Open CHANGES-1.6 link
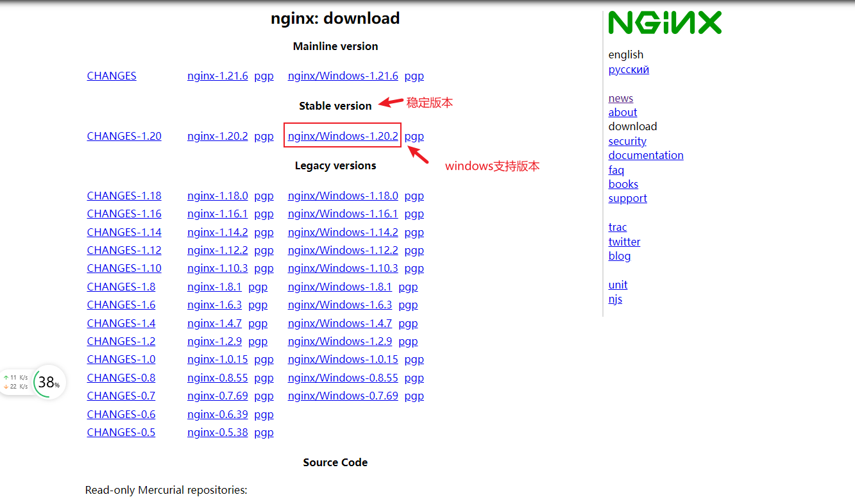Viewport: 855px width, 504px height. [x=121, y=305]
